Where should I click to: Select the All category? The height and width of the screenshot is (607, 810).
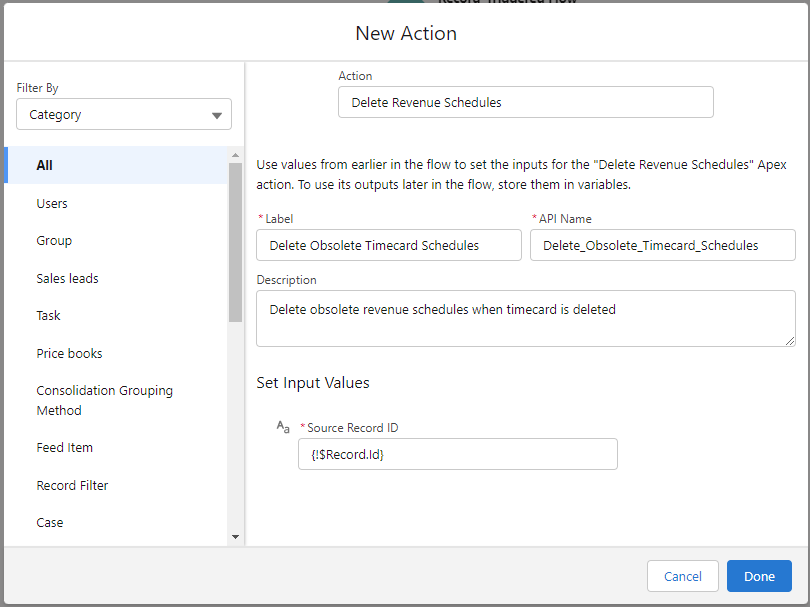[x=44, y=165]
